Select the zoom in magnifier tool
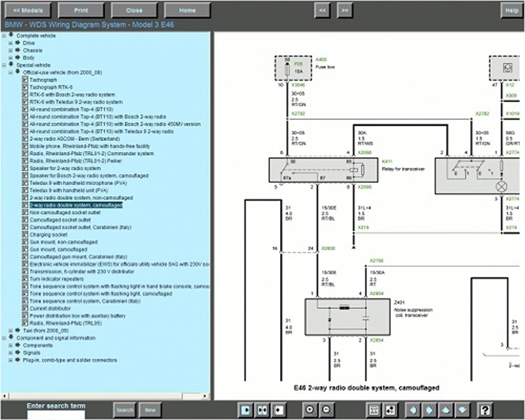The height and width of the screenshot is (420, 525). (x=310, y=410)
